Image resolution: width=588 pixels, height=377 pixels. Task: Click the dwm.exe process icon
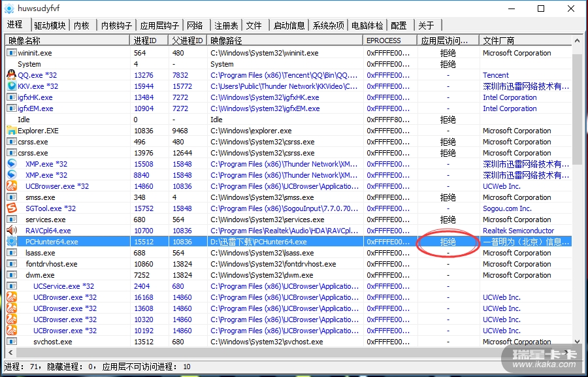click(12, 275)
